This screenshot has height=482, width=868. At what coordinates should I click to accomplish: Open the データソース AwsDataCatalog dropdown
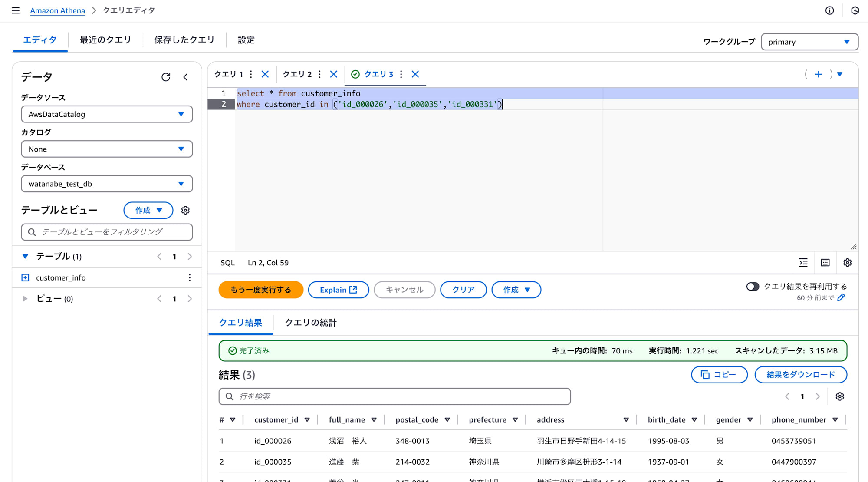click(x=107, y=114)
